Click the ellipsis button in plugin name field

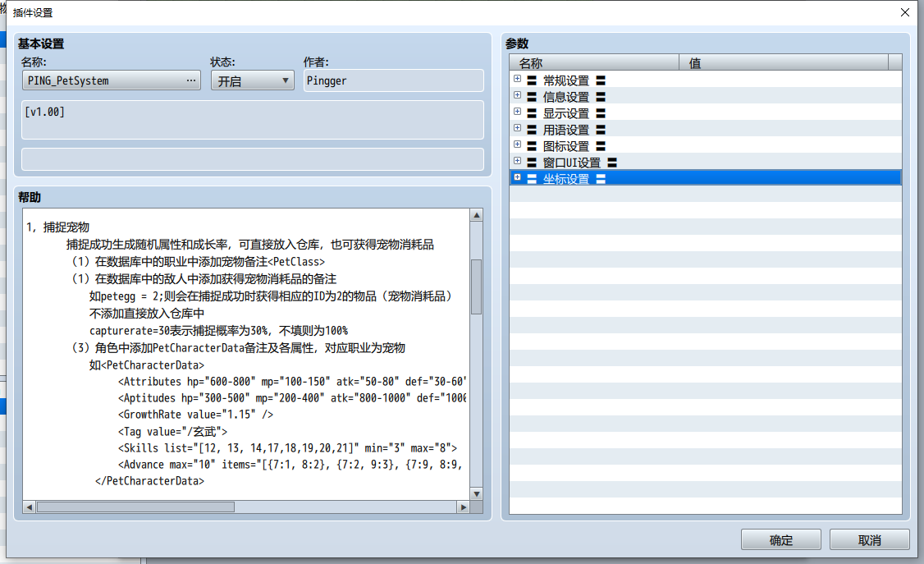(191, 80)
